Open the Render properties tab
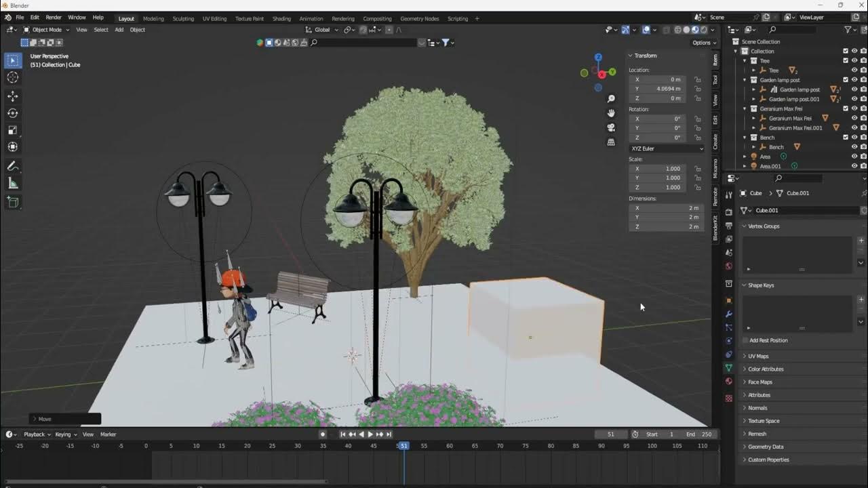Viewport: 868px width, 488px height. [x=729, y=212]
